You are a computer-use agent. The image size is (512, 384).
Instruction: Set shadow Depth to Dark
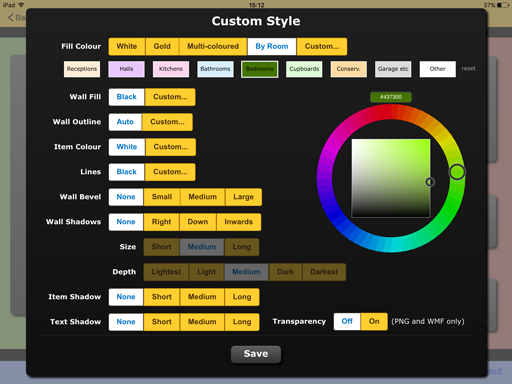[285, 272]
